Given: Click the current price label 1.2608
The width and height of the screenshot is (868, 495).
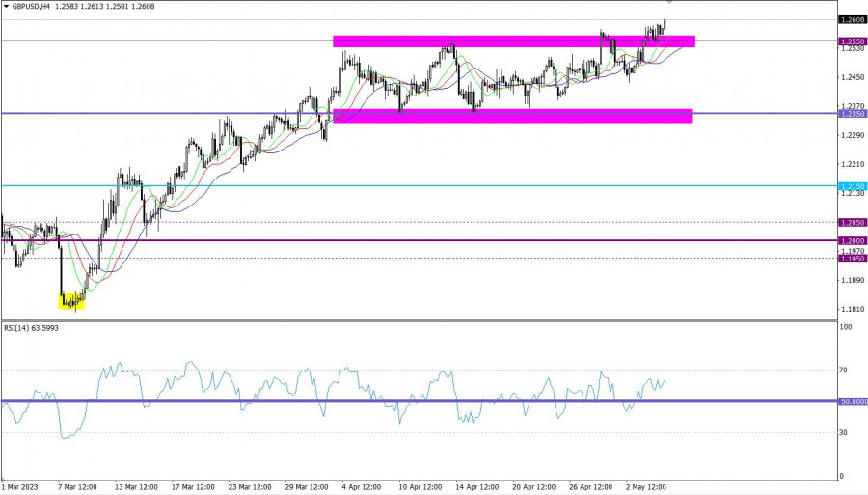Looking at the screenshot, I should 852,19.
